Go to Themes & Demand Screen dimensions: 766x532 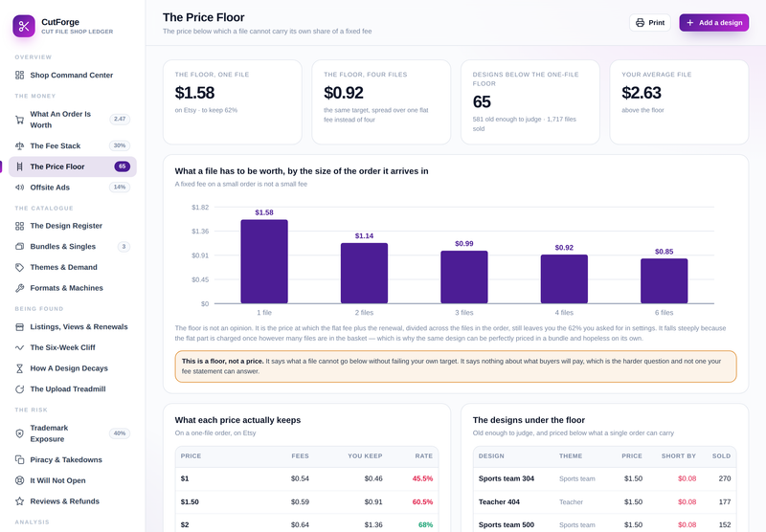[x=73, y=268]
